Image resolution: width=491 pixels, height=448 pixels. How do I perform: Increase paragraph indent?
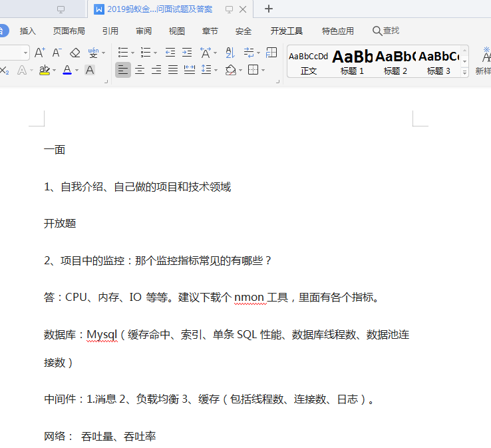(187, 53)
